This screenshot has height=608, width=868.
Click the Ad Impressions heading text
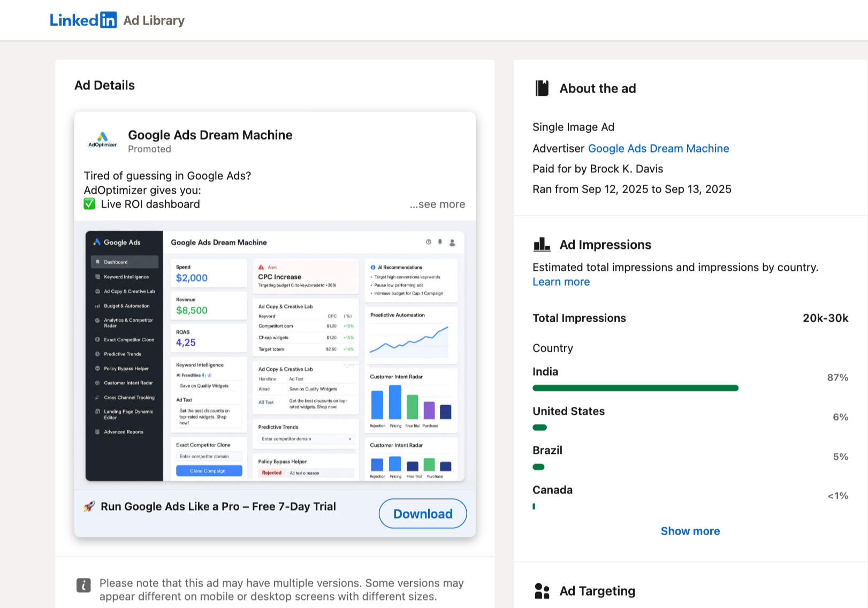[x=605, y=245]
